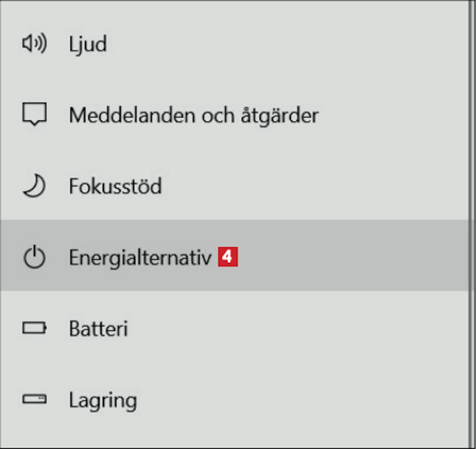Select the Fokusstöd text label
This screenshot has width=476, height=449.
click(116, 186)
